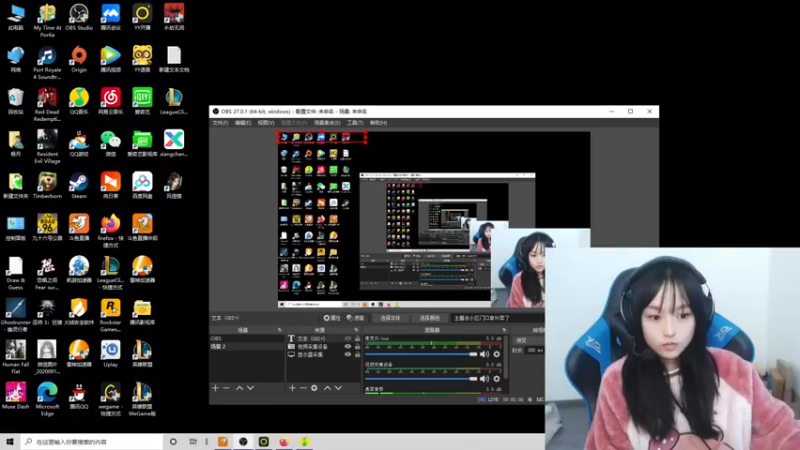Viewport: 800px width, 450px height.
Task: Open the OBS Studio desktop shortcut
Action: click(x=79, y=17)
